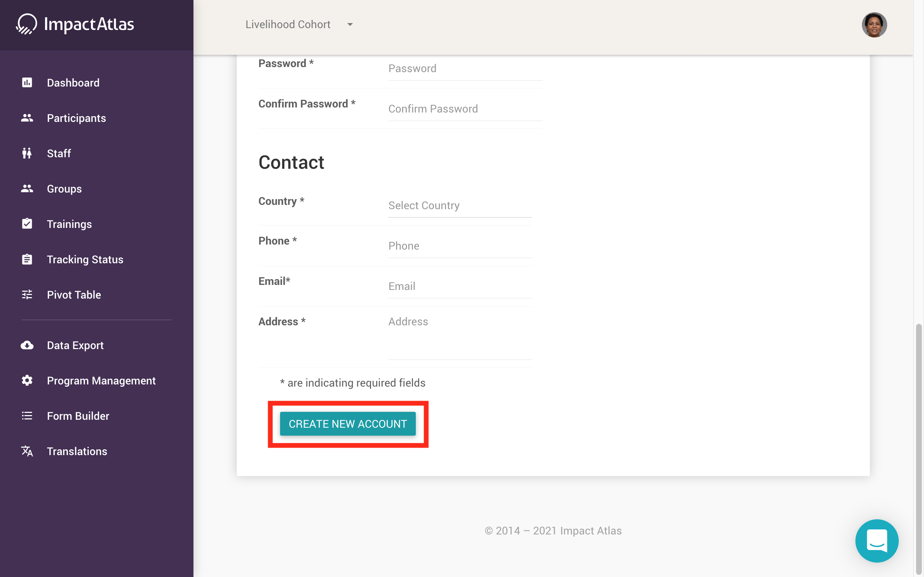This screenshot has height=577, width=924.
Task: Click the Dashboard chart icon
Action: tap(27, 83)
